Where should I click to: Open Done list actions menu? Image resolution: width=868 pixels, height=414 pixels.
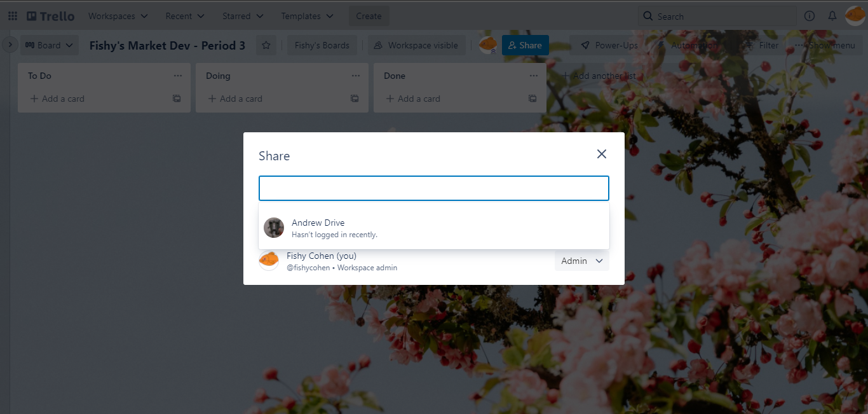coord(534,76)
